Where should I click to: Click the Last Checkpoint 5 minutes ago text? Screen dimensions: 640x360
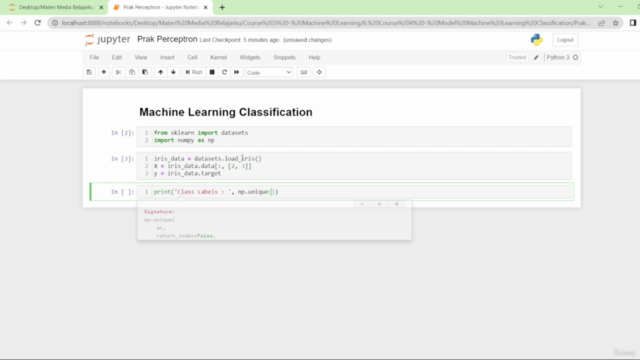click(x=239, y=40)
